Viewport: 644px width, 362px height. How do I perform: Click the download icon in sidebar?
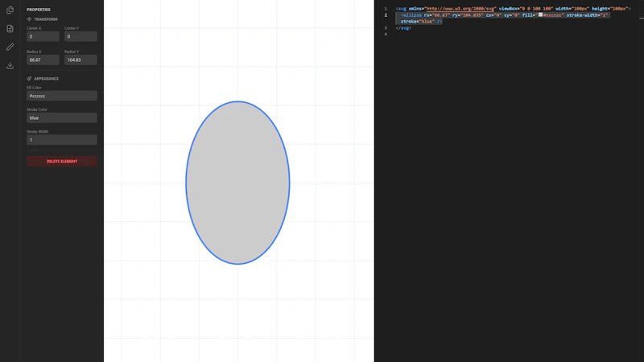10,66
